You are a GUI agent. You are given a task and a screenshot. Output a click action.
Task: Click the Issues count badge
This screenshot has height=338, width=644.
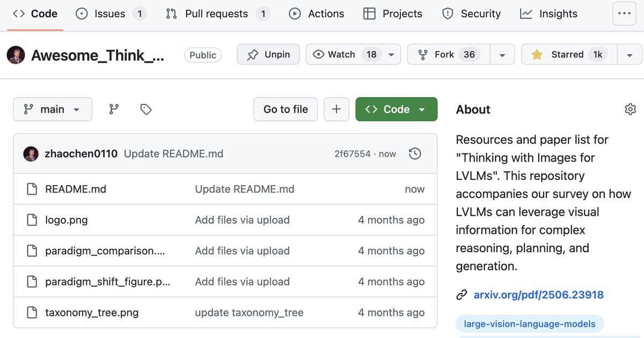pyautogui.click(x=140, y=14)
